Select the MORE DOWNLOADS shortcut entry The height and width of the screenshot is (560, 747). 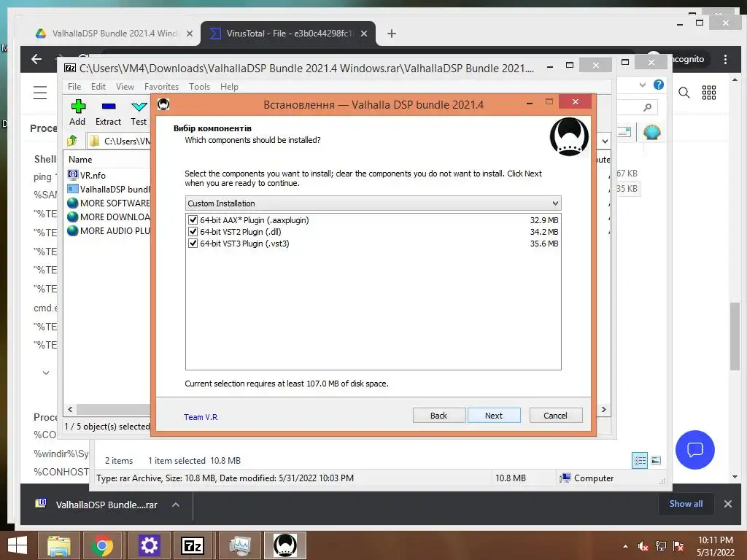click(109, 217)
